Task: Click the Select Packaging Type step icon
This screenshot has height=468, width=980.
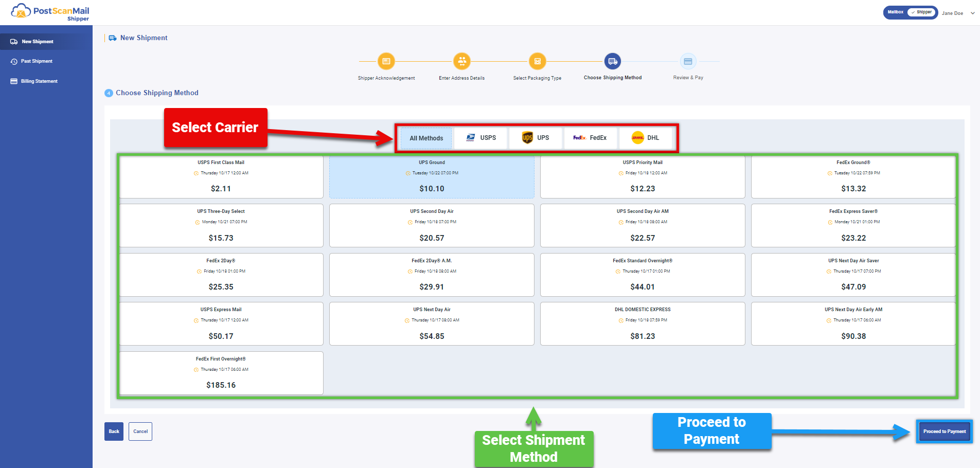Action: 538,61
